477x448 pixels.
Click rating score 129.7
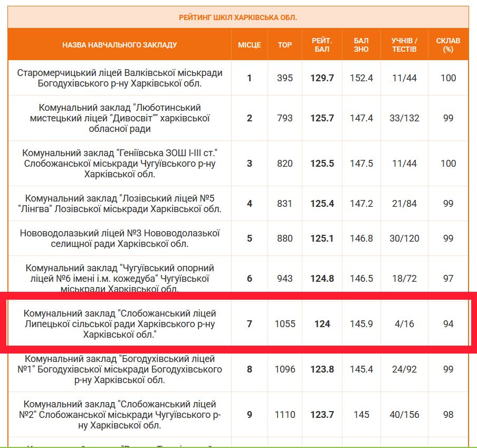click(322, 78)
